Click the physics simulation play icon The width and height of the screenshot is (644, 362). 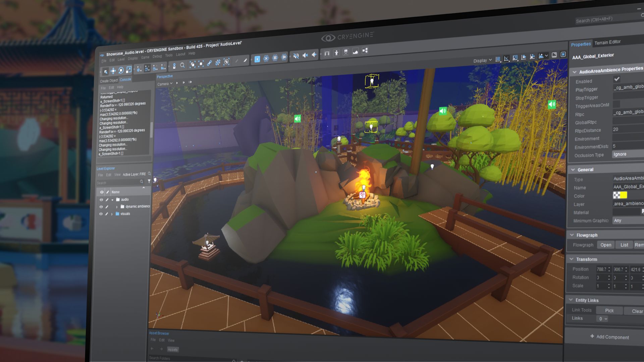coord(266,59)
